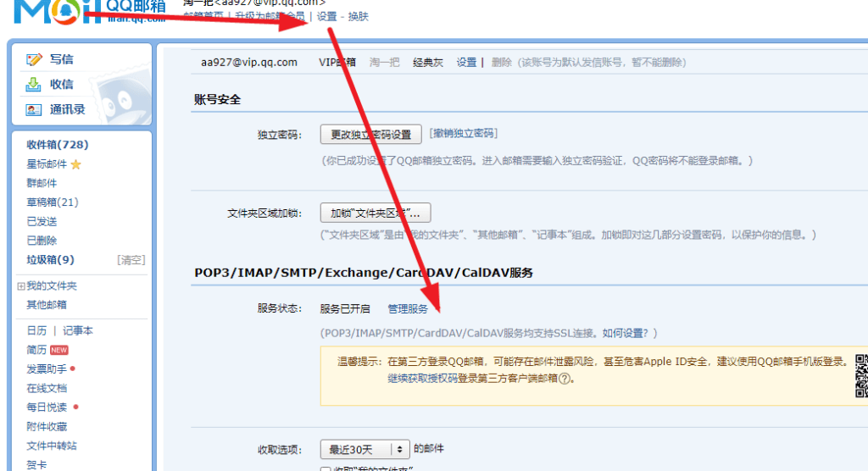Click 管理服务 link
Viewport: 868px width, 471px height.
tap(408, 309)
